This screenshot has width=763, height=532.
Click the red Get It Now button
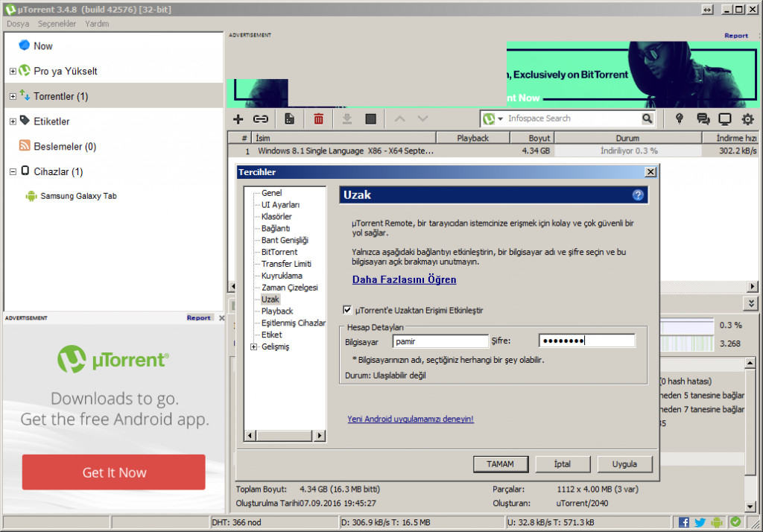114,472
